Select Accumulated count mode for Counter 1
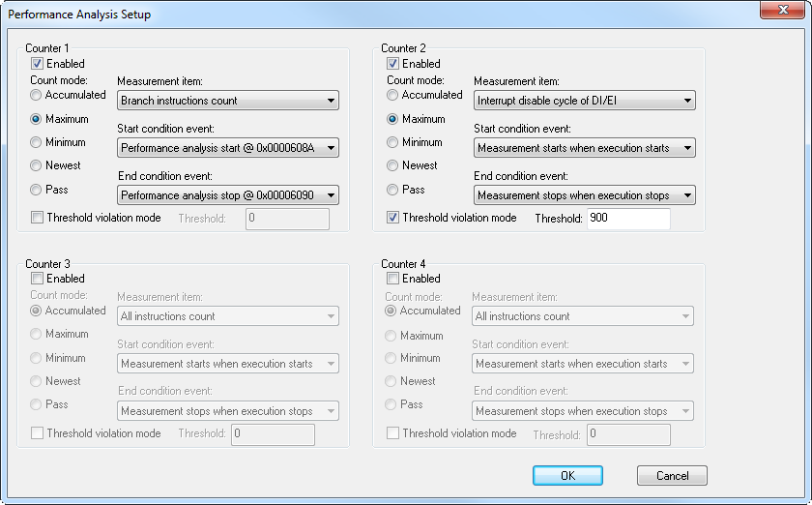This screenshot has height=505, width=812. [x=37, y=96]
